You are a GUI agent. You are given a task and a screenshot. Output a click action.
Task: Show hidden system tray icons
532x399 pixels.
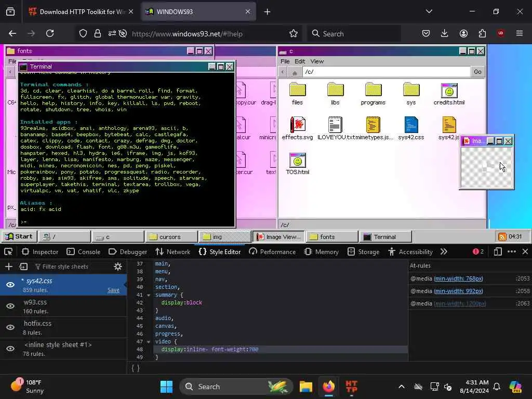tap(402, 387)
